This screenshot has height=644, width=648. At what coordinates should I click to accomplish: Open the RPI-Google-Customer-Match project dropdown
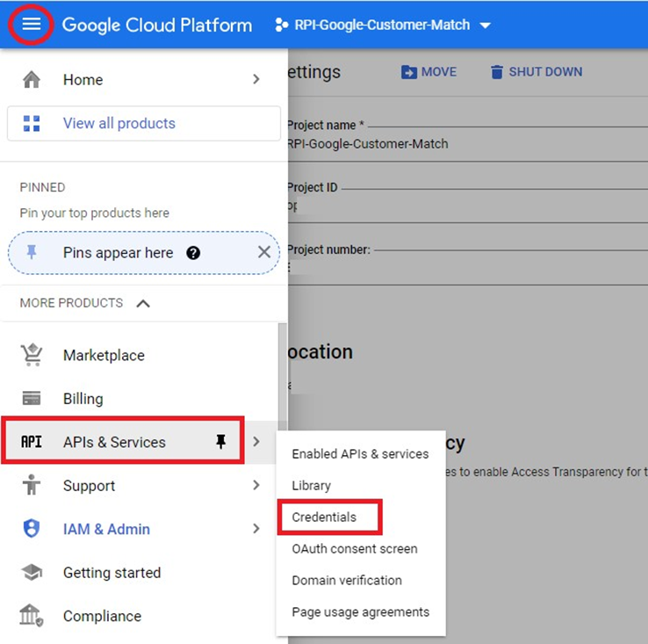click(x=383, y=25)
